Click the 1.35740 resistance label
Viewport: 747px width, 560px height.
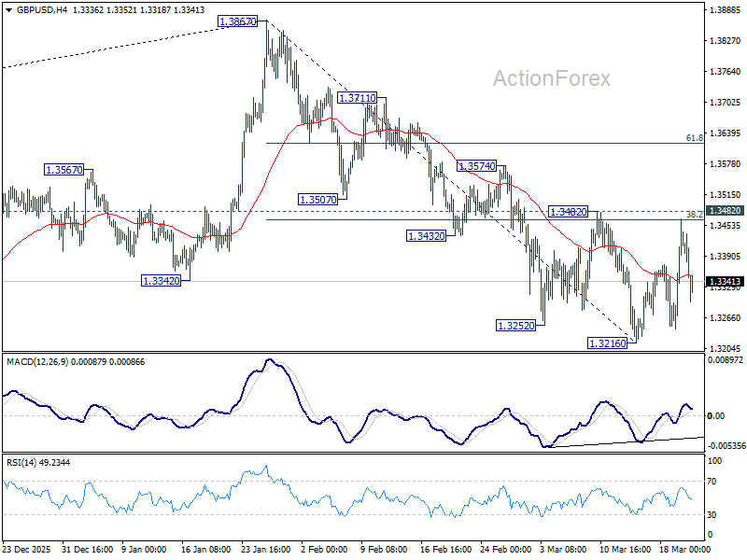[x=475, y=164]
